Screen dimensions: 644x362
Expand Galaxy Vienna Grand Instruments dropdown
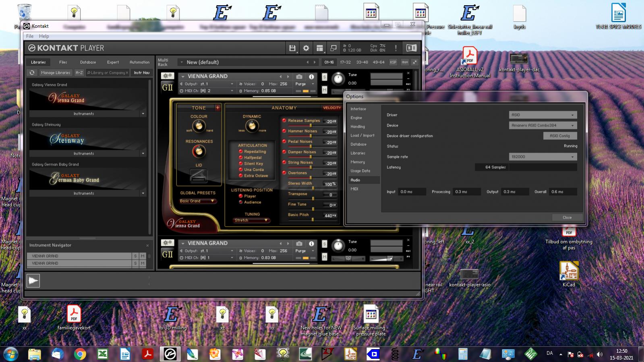pos(143,114)
